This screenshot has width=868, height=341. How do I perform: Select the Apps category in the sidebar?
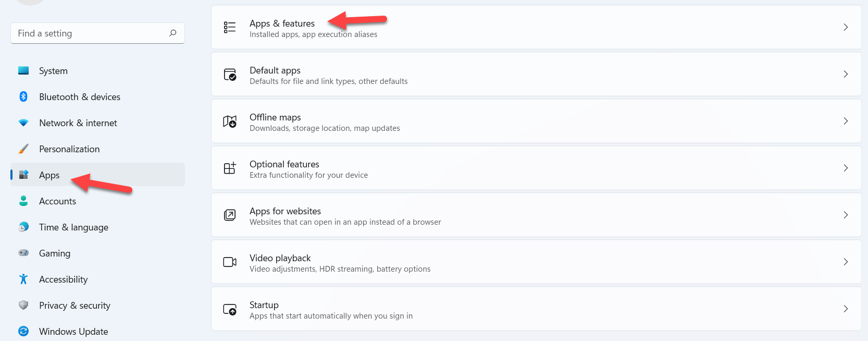pos(49,175)
